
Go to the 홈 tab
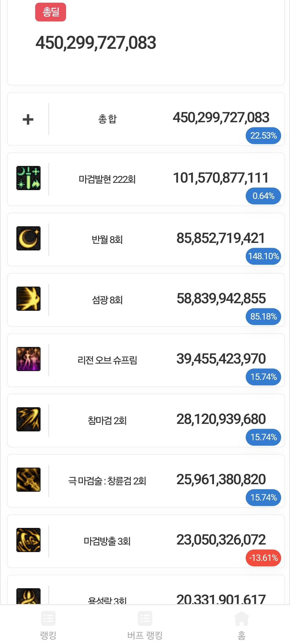click(x=242, y=625)
